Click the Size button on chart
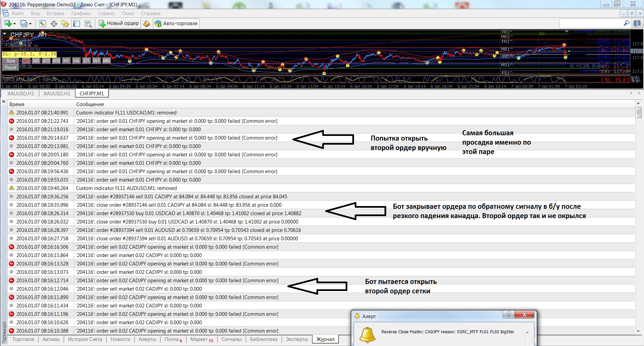Image resolution: width=644 pixels, height=346 pixels. pyautogui.click(x=11, y=61)
